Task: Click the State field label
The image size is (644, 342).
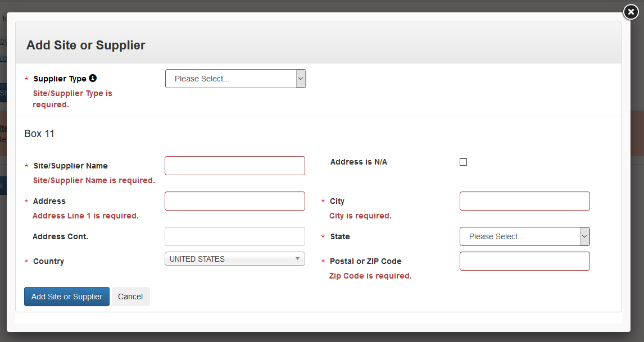Action: pos(340,236)
